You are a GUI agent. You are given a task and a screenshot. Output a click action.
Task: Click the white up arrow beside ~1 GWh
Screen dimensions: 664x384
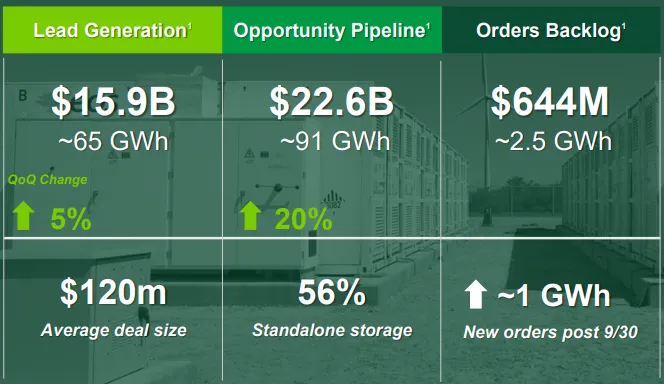point(476,295)
